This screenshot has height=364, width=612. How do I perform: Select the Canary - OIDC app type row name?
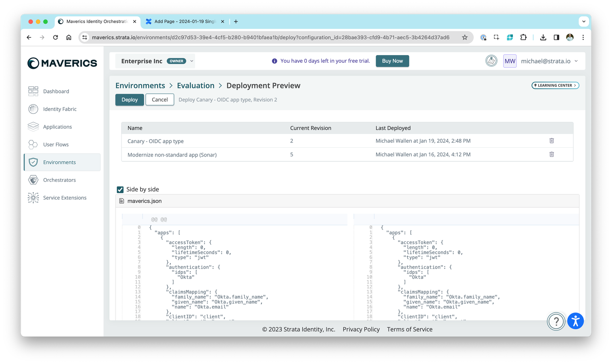(x=155, y=141)
